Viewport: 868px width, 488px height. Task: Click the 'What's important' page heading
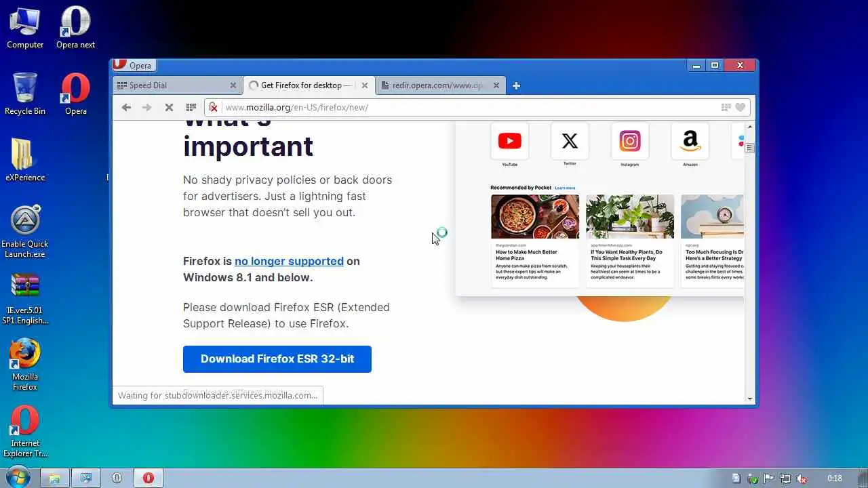click(x=248, y=139)
